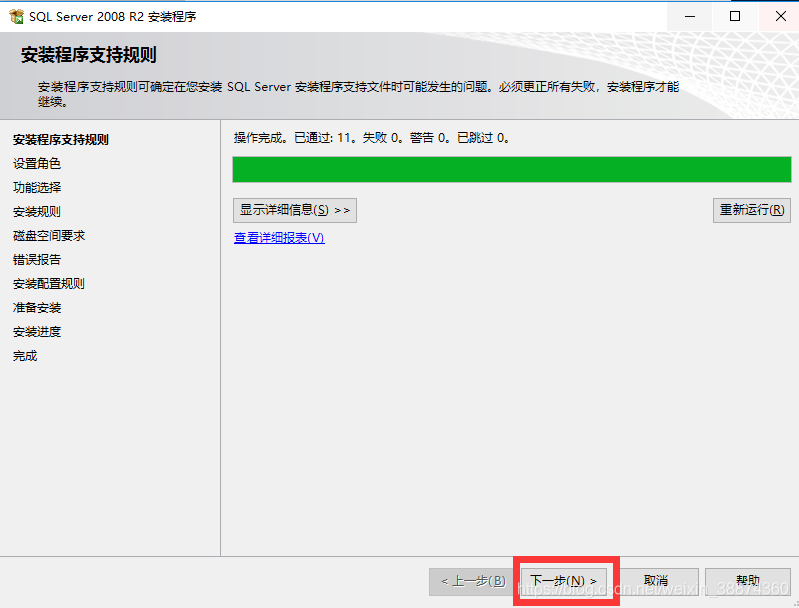Click the disabled 上一步(B) back button
Image resolution: width=799 pixels, height=608 pixels.
[473, 581]
